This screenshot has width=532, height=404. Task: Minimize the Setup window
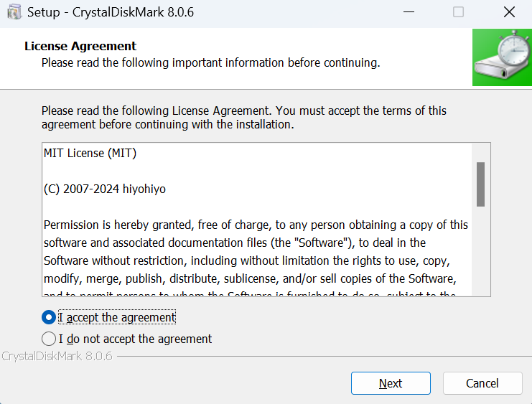tap(409, 12)
